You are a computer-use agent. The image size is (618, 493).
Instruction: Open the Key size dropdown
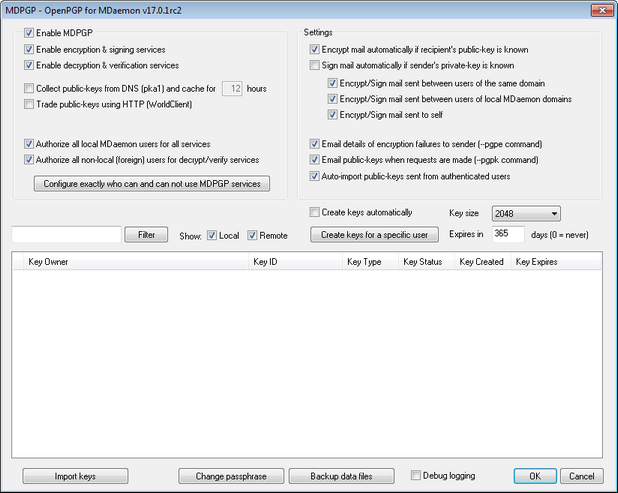click(x=526, y=214)
